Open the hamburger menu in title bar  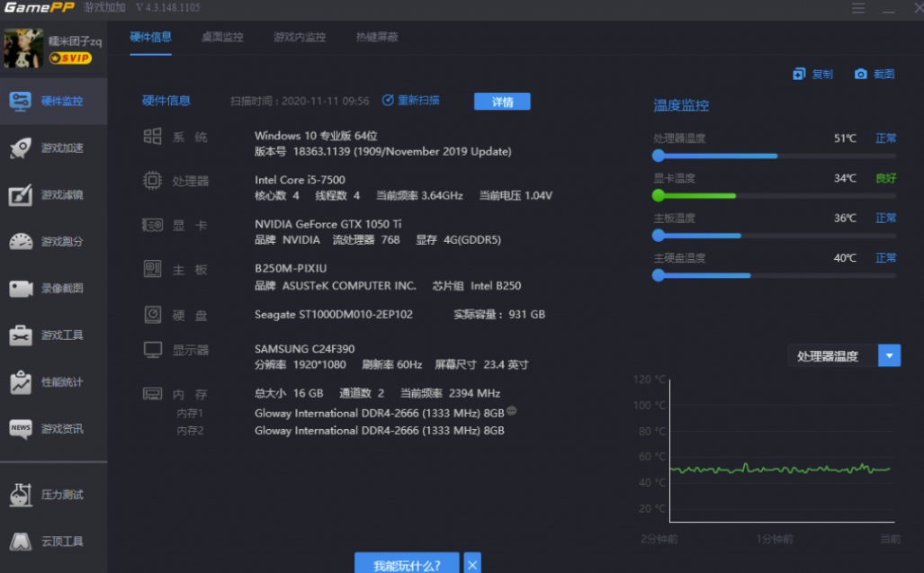click(858, 8)
